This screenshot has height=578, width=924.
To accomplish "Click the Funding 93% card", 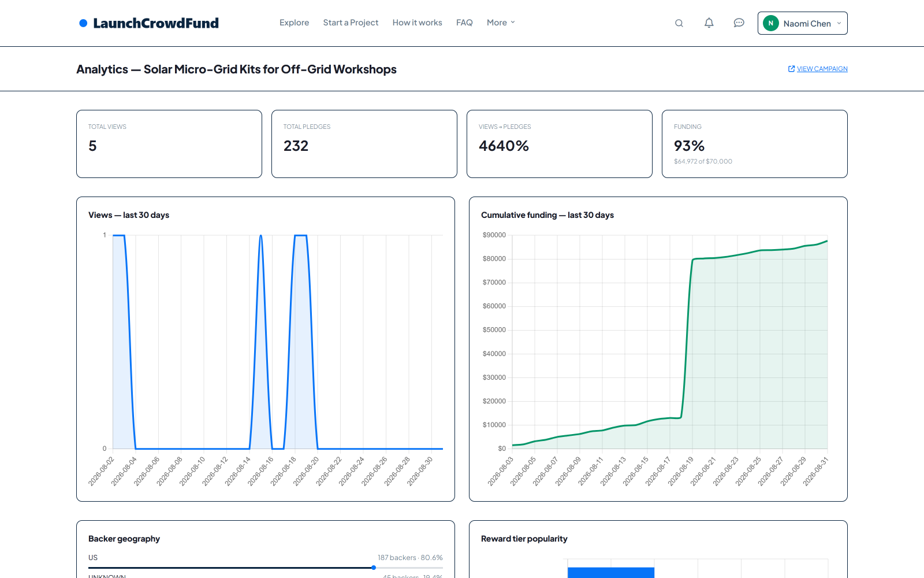I will [755, 144].
